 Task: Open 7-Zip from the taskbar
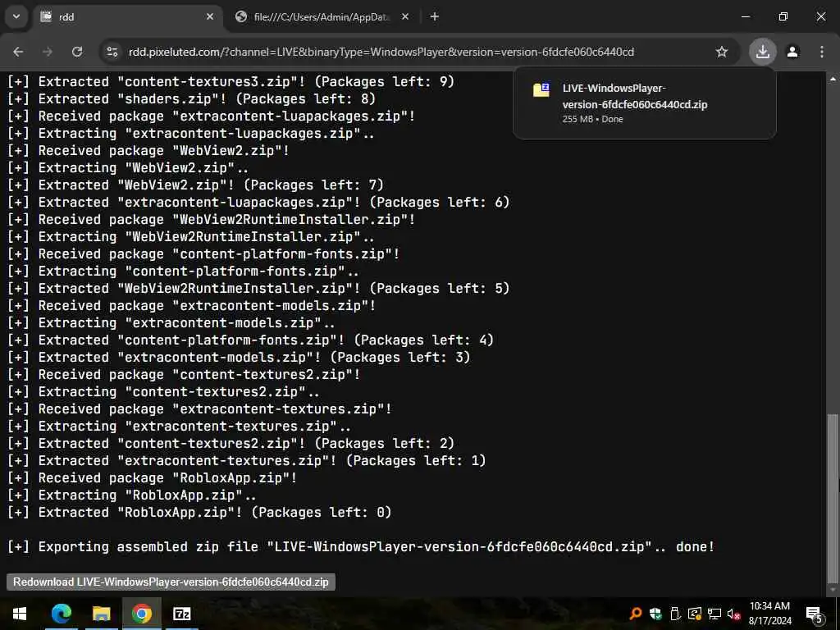coord(181,614)
